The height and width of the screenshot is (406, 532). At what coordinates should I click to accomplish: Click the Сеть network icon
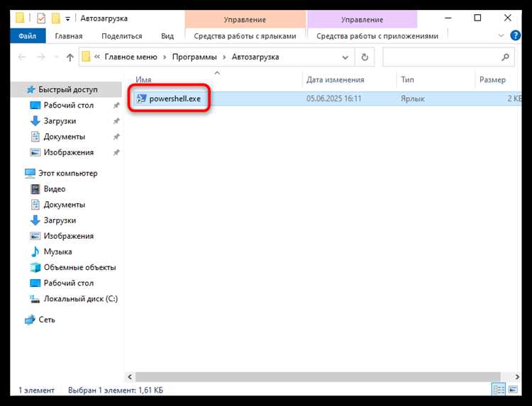point(30,320)
